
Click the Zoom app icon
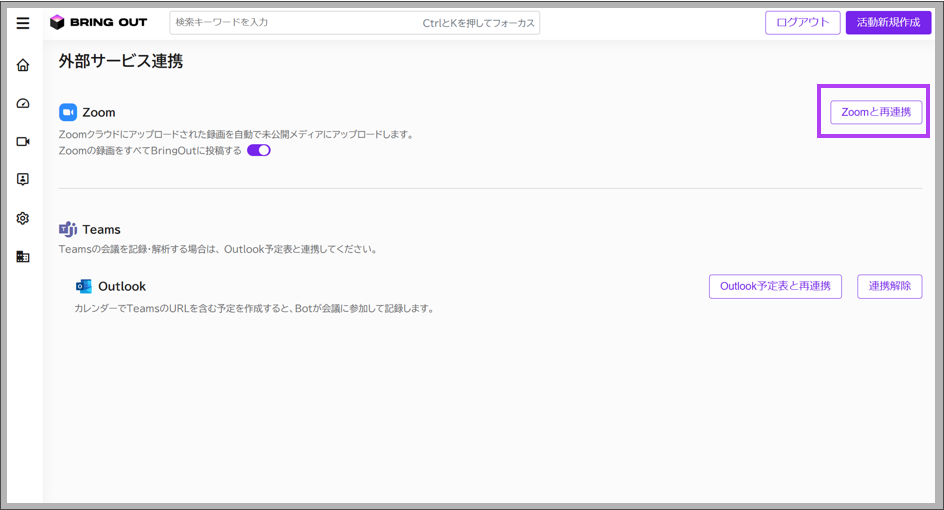pos(68,113)
